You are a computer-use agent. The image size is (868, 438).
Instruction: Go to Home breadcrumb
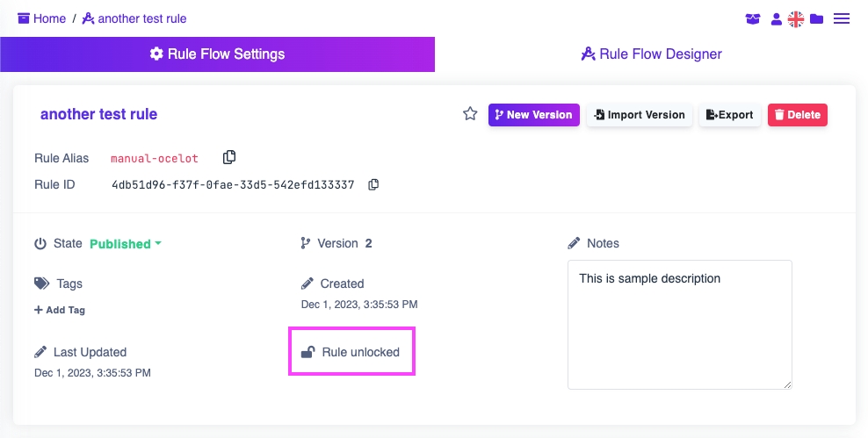42,18
